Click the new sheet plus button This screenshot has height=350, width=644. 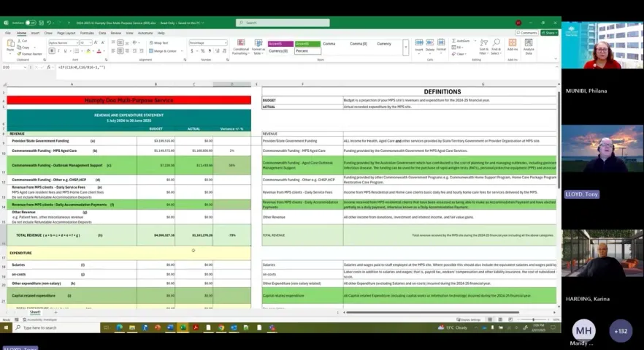pyautogui.click(x=55, y=312)
